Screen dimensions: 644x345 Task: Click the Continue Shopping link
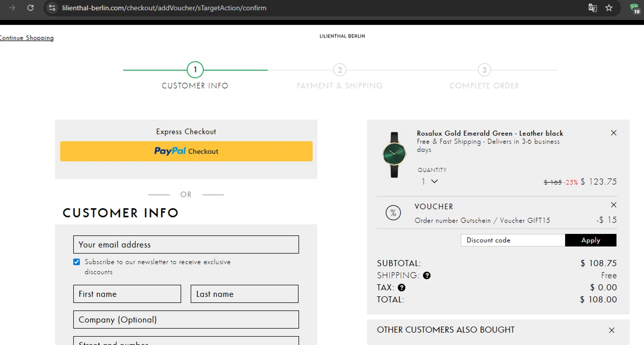point(27,38)
